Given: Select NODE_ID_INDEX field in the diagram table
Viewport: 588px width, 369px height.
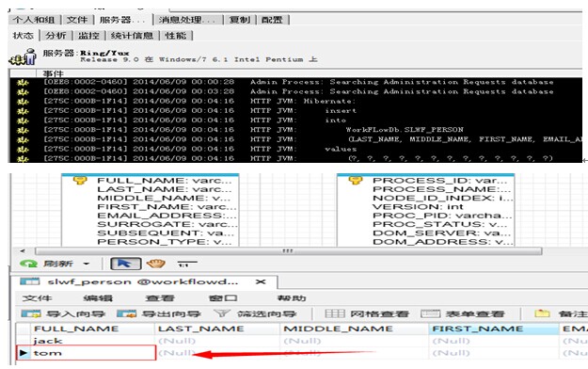Looking at the screenshot, I should [442, 199].
